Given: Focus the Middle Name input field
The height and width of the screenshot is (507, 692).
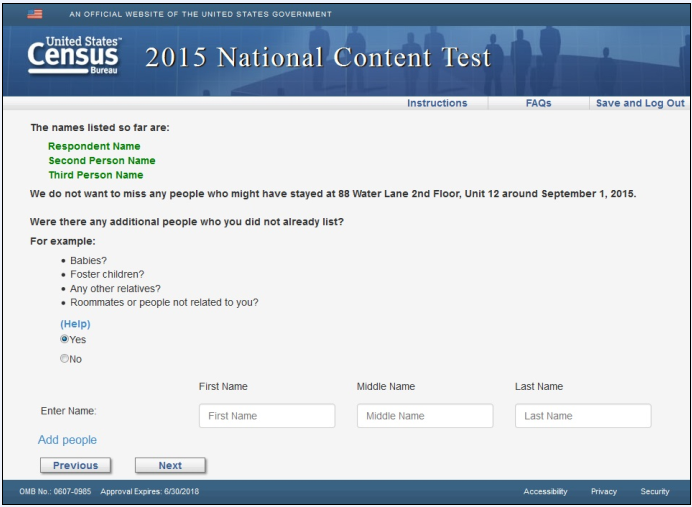Looking at the screenshot, I should pyautogui.click(x=425, y=416).
